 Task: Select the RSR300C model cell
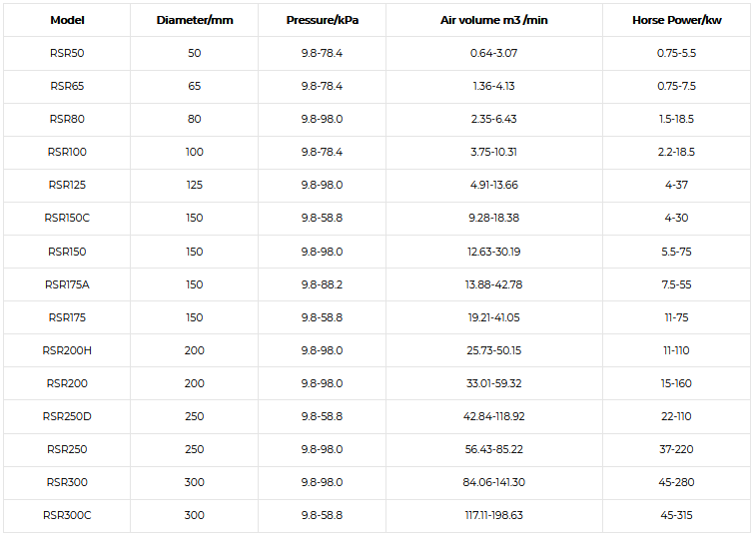click(x=67, y=515)
